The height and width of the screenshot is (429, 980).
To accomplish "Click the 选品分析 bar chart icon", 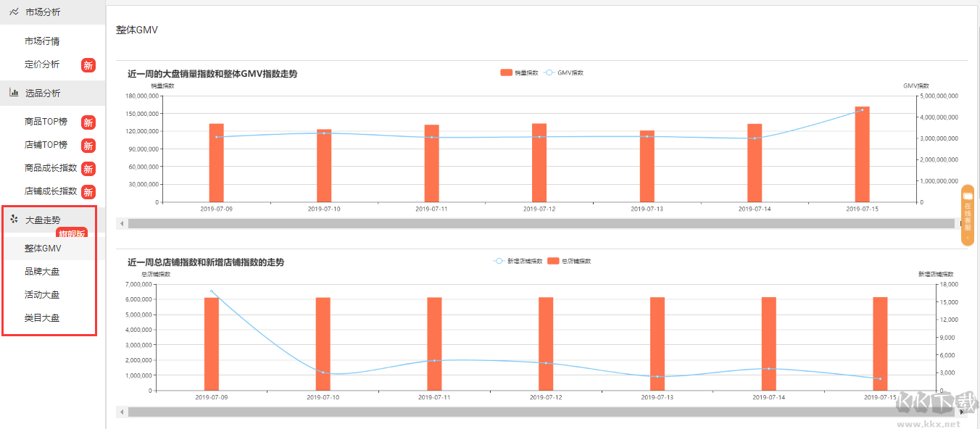I will 14,93.
